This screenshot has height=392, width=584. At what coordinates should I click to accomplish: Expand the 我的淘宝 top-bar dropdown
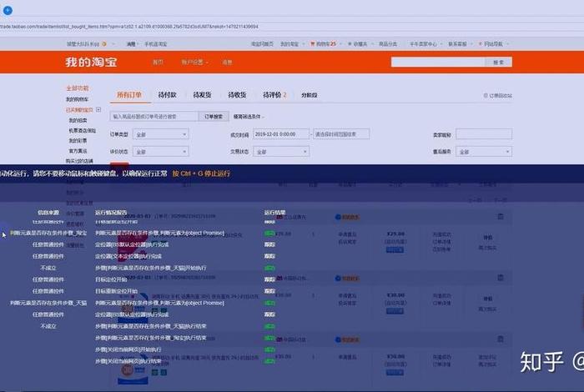click(292, 44)
